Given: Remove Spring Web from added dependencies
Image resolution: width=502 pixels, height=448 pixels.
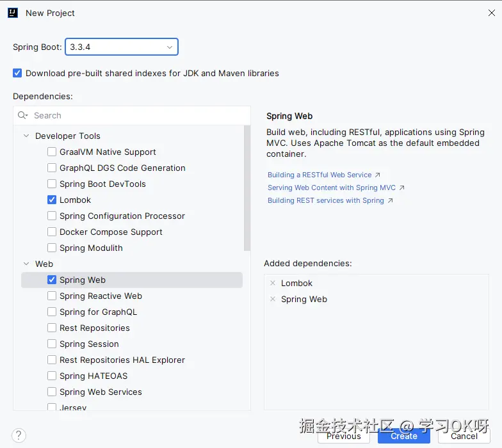Looking at the screenshot, I should [273, 299].
